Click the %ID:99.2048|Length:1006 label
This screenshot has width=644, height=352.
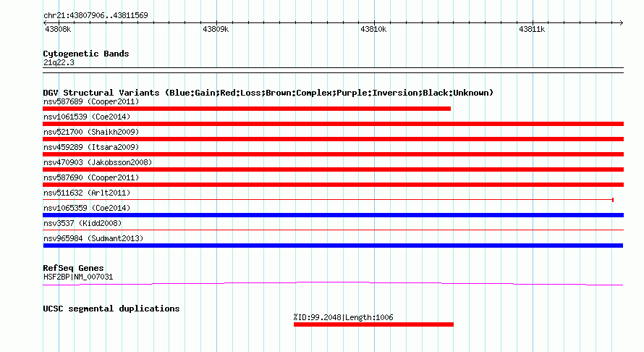[344, 317]
